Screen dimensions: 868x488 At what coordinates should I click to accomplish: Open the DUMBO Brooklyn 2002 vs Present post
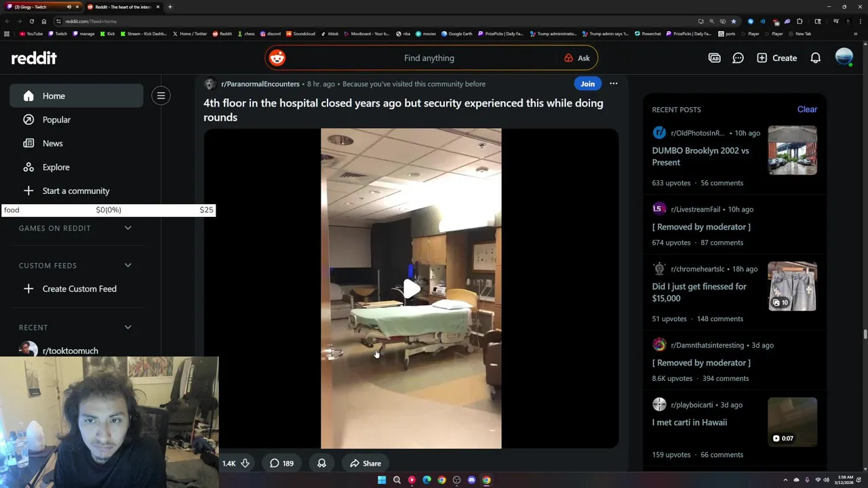point(701,157)
